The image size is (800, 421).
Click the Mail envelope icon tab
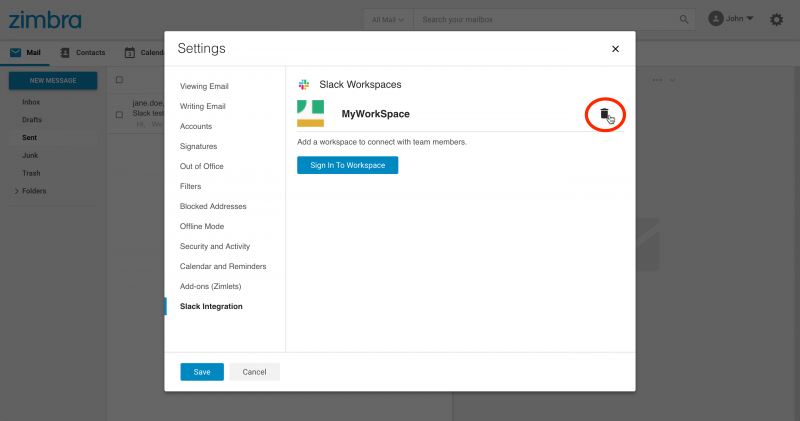click(16, 53)
